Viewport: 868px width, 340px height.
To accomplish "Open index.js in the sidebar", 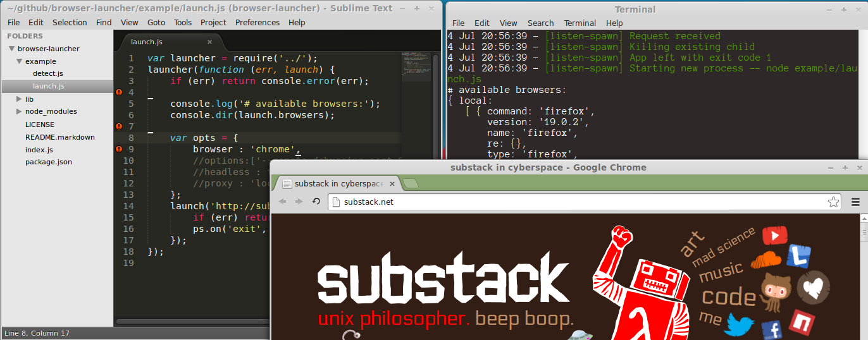I will 39,150.
